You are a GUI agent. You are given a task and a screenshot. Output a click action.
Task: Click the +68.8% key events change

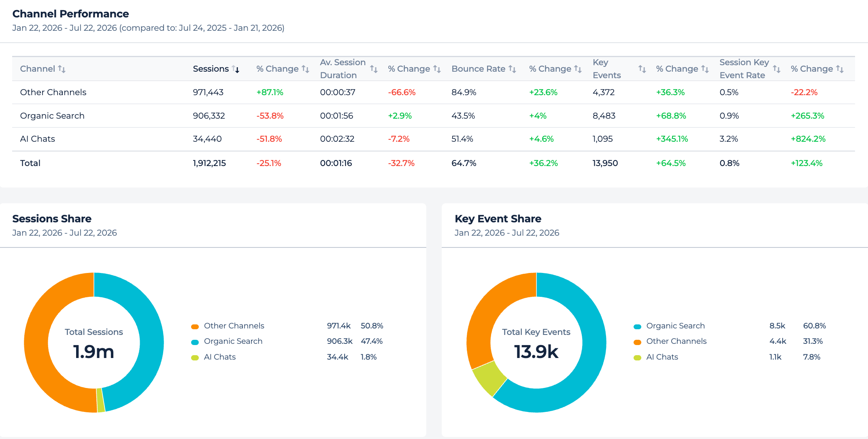[x=671, y=116]
